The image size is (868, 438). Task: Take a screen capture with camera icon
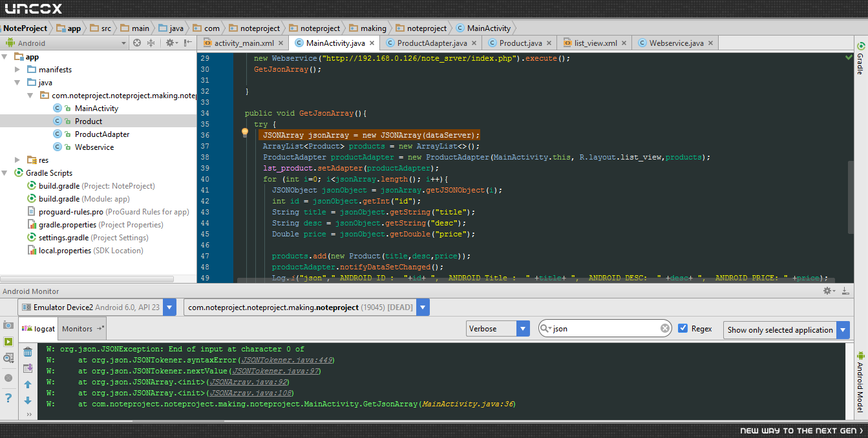pyautogui.click(x=8, y=325)
